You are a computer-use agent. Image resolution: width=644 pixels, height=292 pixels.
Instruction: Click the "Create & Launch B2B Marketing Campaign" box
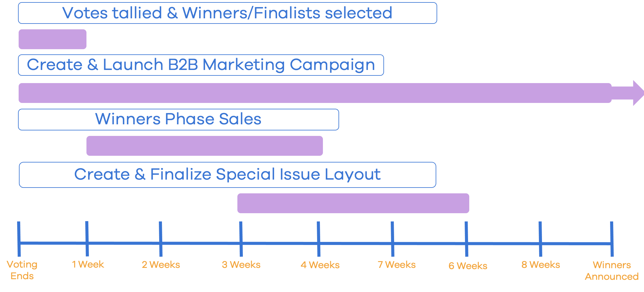(x=201, y=65)
